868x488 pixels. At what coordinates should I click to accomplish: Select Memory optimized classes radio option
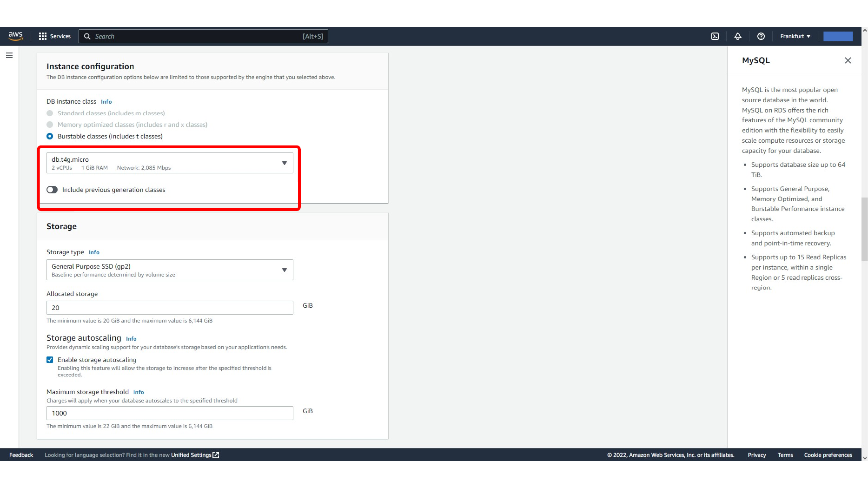point(50,125)
